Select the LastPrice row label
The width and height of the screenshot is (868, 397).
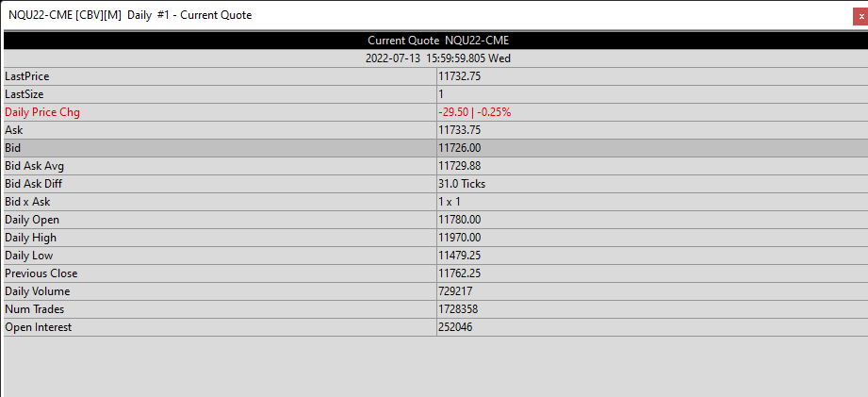click(27, 76)
